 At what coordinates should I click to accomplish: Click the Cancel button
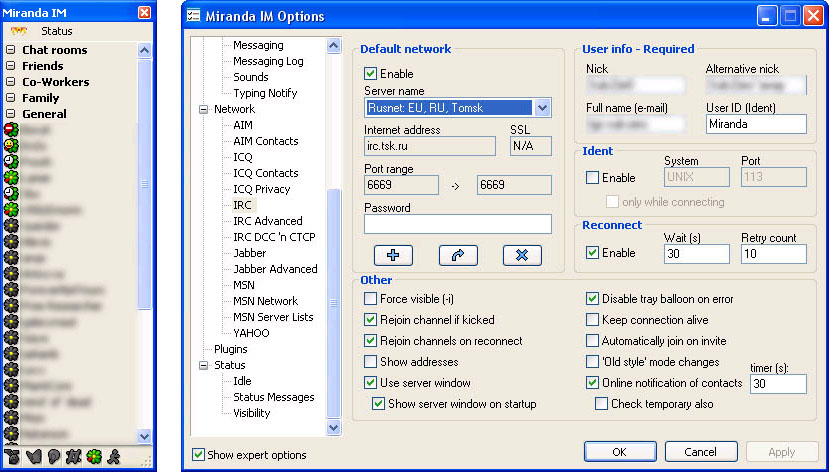point(701,452)
